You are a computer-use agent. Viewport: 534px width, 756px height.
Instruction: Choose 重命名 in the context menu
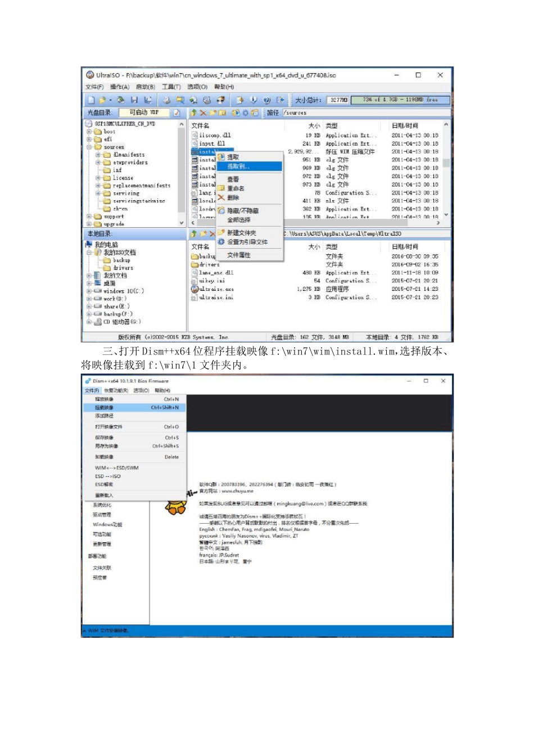pyautogui.click(x=249, y=188)
